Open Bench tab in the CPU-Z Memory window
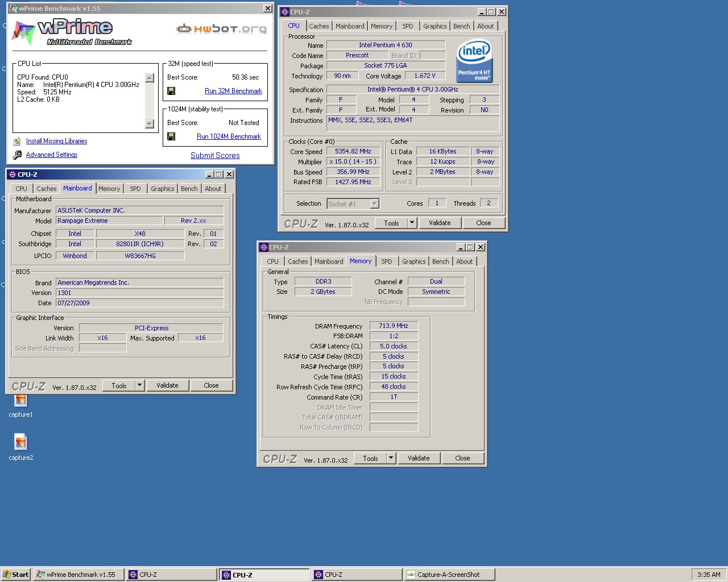Viewport: 728px width, 582px height. pos(441,261)
